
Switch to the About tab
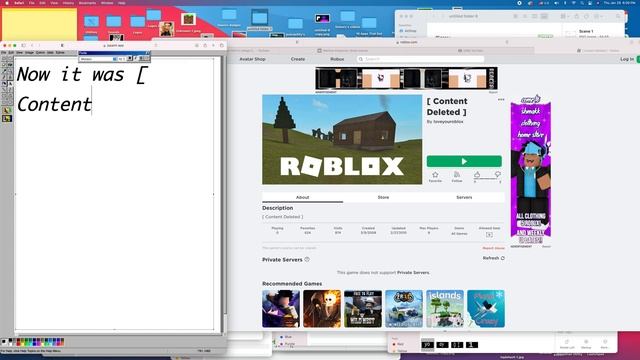click(x=302, y=197)
